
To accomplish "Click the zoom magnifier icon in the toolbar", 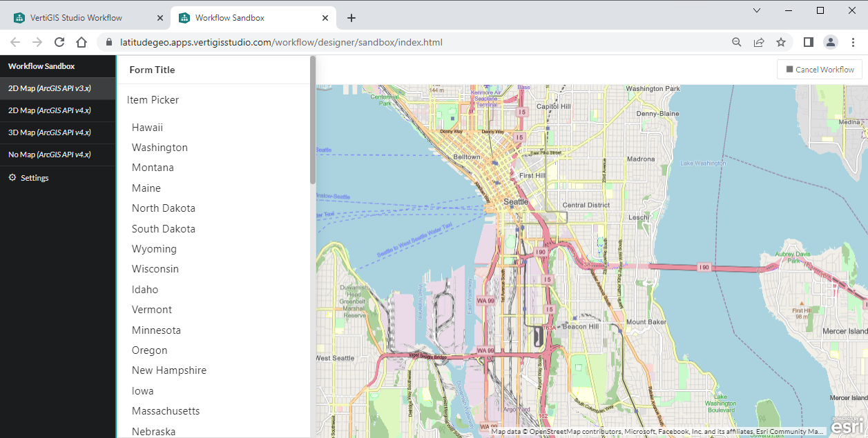I will coord(737,42).
